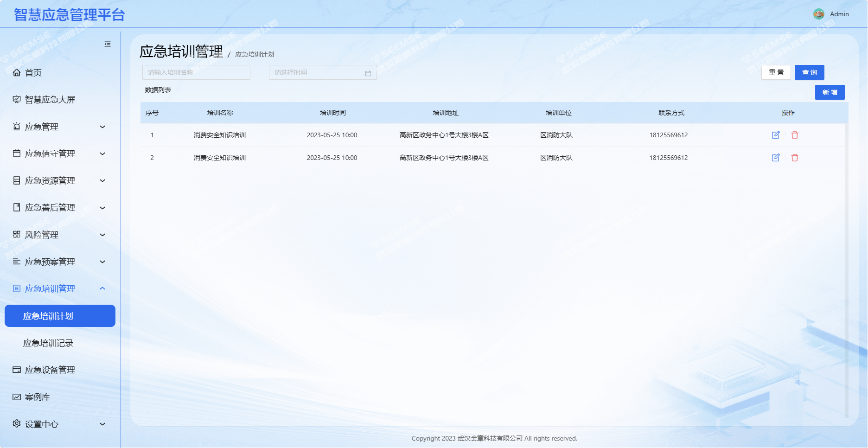The width and height of the screenshot is (868, 448).
Task: Click phone number 18125569612 in row 2
Action: tap(669, 158)
